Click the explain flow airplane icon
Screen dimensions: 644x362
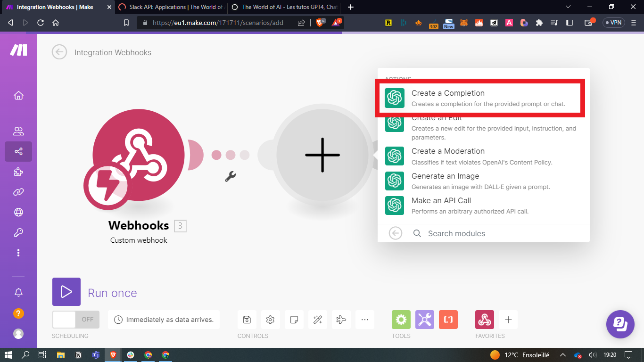tap(341, 320)
